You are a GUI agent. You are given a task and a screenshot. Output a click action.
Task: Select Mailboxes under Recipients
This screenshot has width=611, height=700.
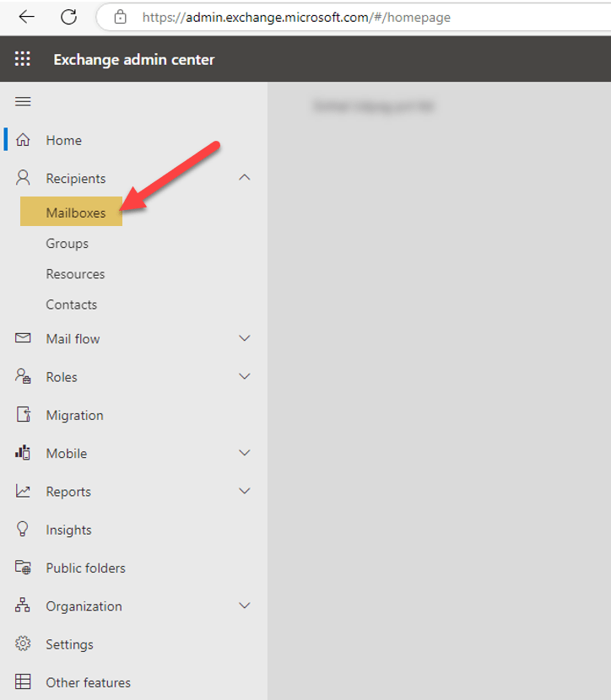click(76, 213)
